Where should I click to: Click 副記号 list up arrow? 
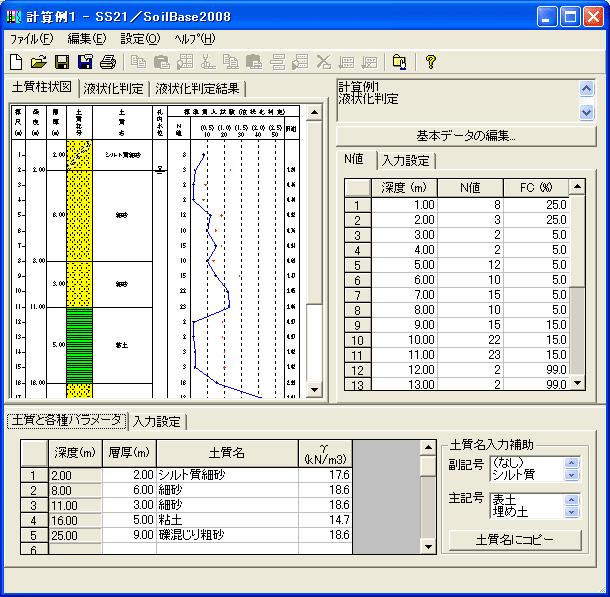pyautogui.click(x=571, y=462)
